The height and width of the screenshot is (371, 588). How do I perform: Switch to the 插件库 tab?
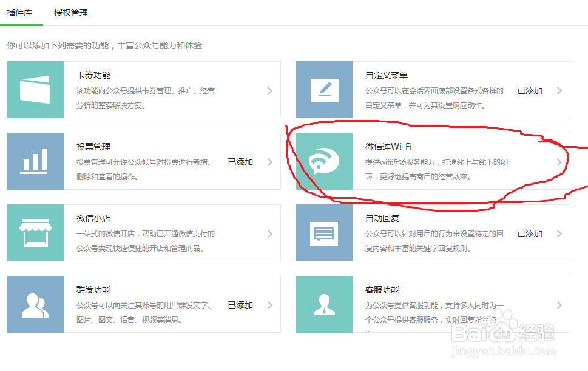click(x=19, y=13)
